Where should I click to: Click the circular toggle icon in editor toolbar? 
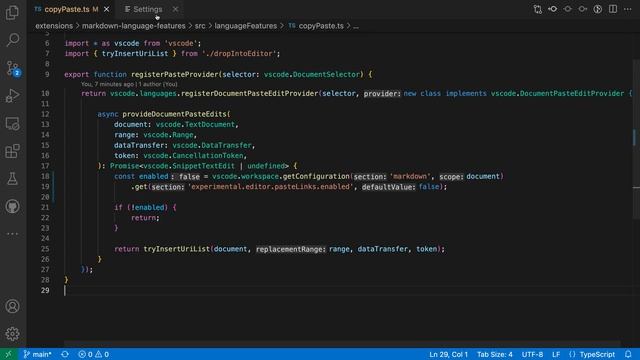pyautogui.click(x=598, y=9)
